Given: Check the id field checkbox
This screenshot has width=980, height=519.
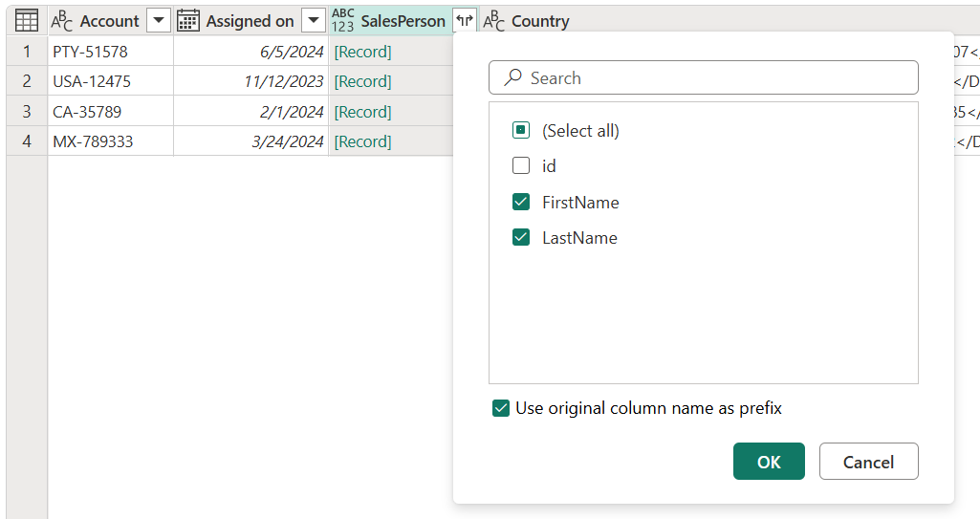Looking at the screenshot, I should pos(521,165).
